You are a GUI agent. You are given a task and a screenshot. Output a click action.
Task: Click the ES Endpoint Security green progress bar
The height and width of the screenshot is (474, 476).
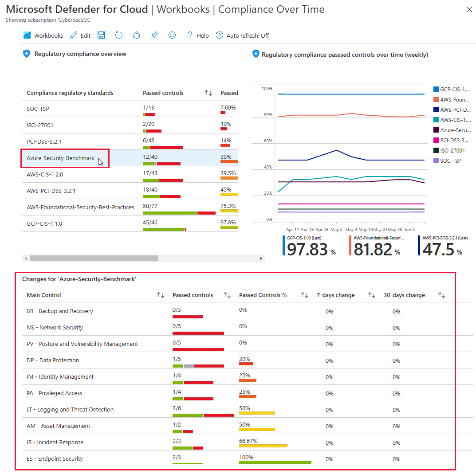point(187,464)
